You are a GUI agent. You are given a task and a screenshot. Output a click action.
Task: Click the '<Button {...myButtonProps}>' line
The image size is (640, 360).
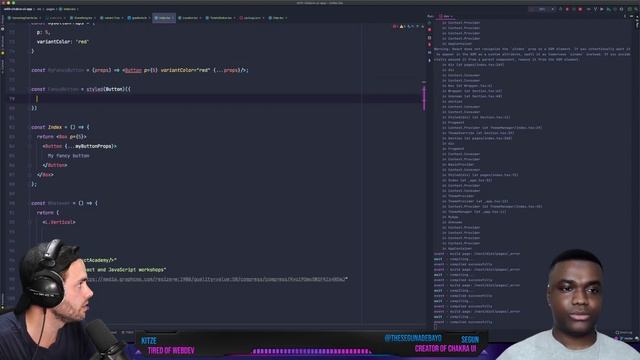[80, 146]
